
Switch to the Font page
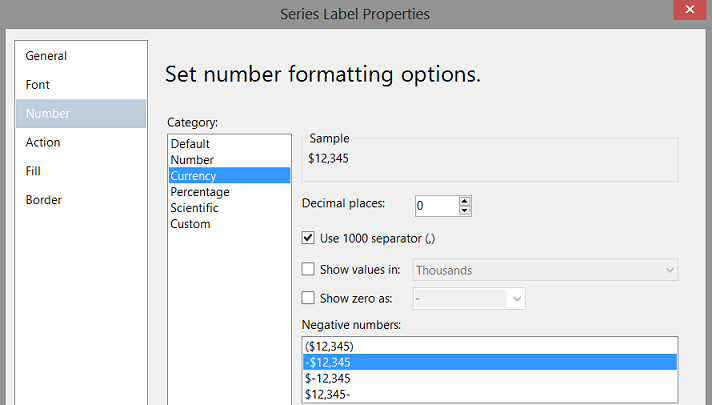(38, 85)
